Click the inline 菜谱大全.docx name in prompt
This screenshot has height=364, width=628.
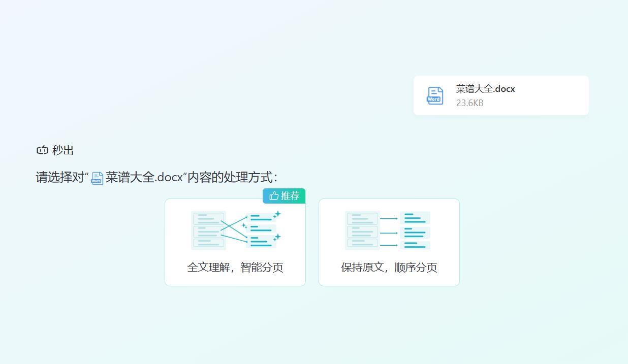[x=144, y=177]
